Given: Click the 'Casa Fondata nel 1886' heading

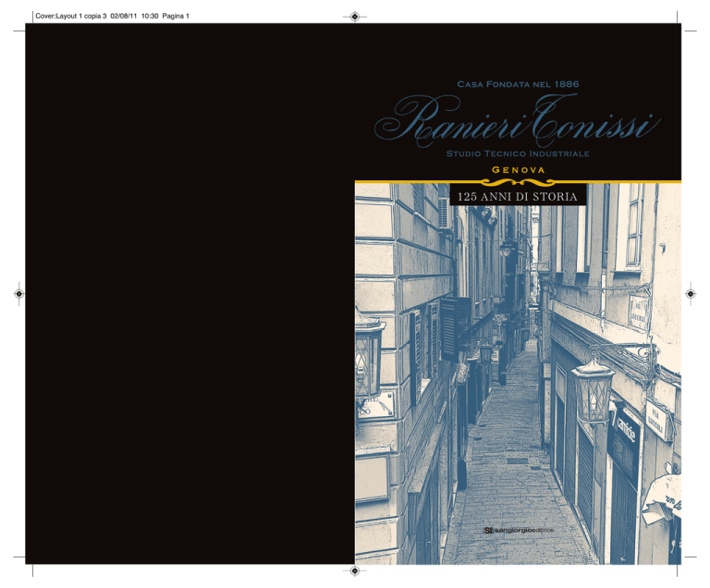Looking at the screenshot, I should click(x=518, y=84).
